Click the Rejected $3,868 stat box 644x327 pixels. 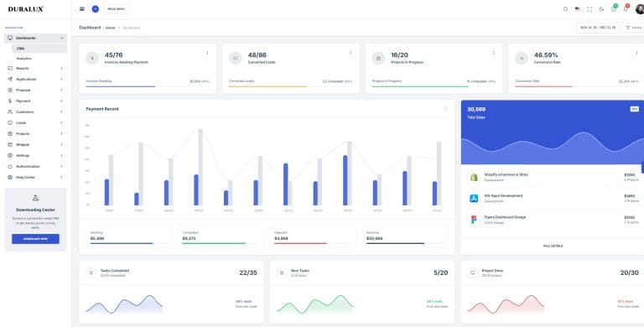313,237
